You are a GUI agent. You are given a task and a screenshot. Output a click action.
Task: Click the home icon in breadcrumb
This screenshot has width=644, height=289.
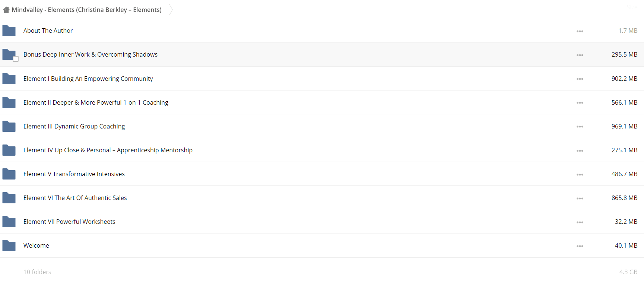6,10
